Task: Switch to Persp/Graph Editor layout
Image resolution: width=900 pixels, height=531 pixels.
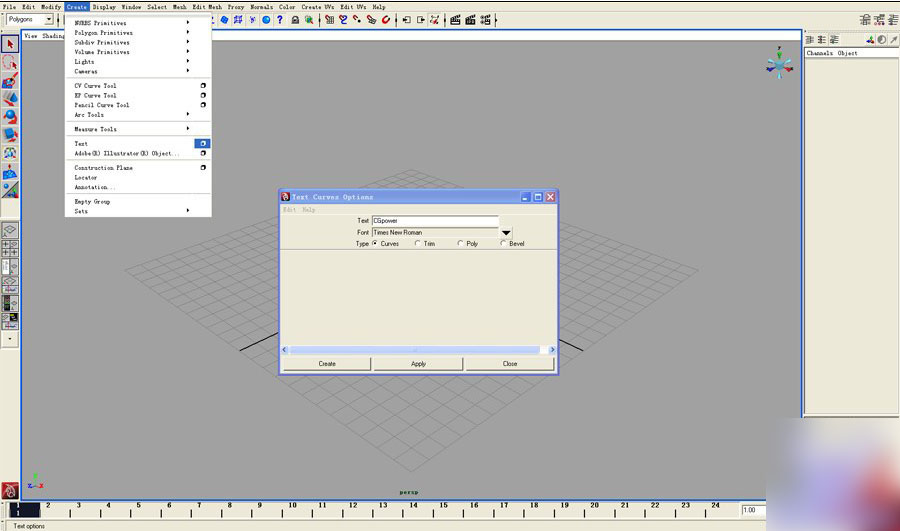Action: point(10,285)
